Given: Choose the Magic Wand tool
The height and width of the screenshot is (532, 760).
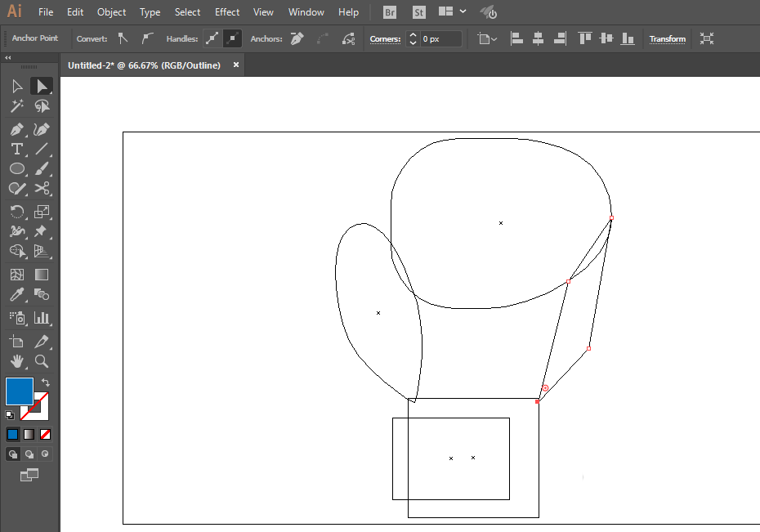Looking at the screenshot, I should tap(17, 105).
